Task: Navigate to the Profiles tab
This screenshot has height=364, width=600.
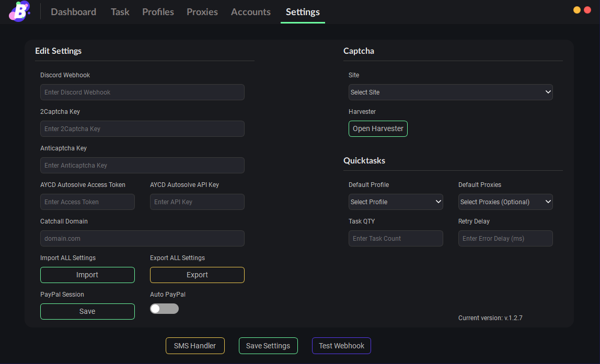Action: pos(158,11)
